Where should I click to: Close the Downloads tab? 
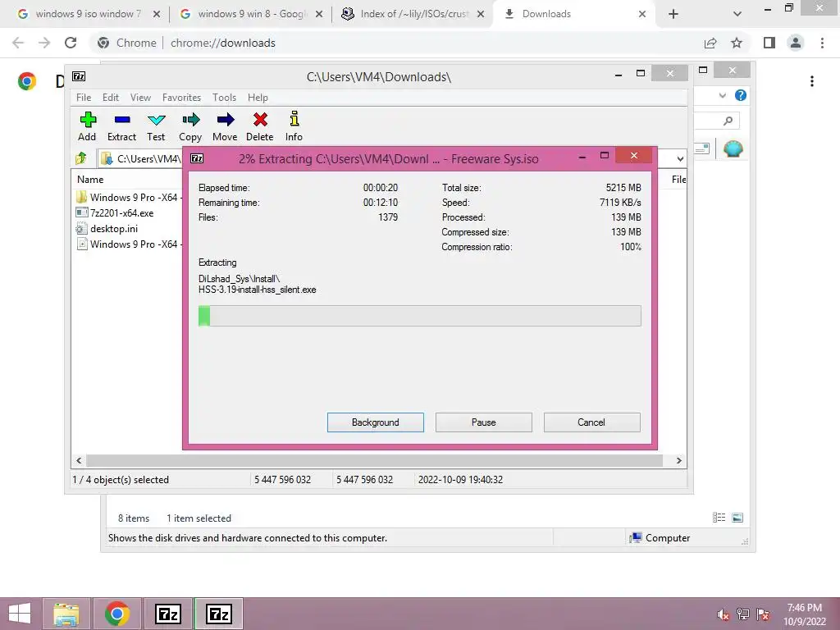642,15
